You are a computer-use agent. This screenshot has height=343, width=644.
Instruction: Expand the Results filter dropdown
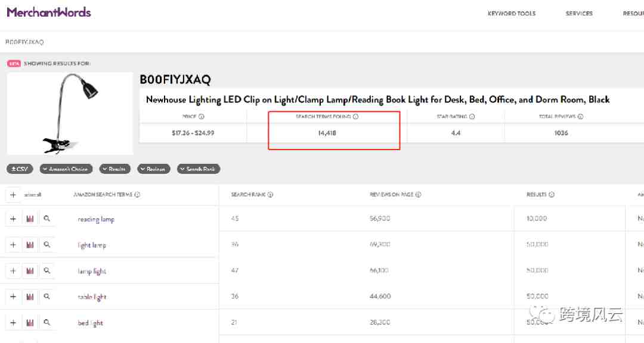(x=114, y=169)
